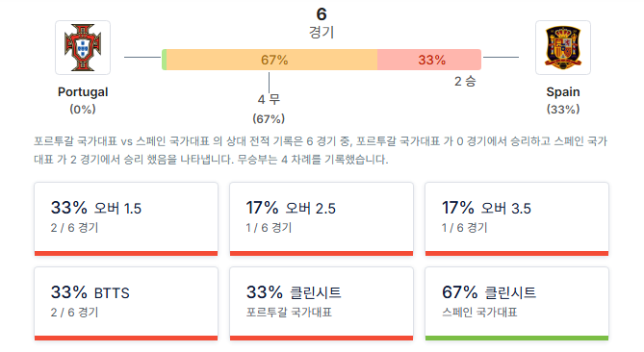Select the 67% 클린시트 스페인 국가대표 card
644x352 pixels.
[x=517, y=304]
